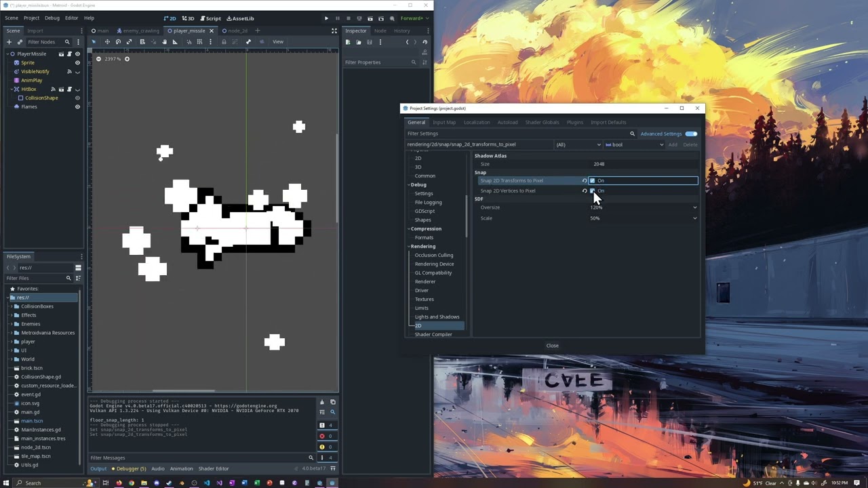Image resolution: width=868 pixels, height=488 pixels.
Task: Switch to the Shader Globals tab
Action: click(542, 123)
